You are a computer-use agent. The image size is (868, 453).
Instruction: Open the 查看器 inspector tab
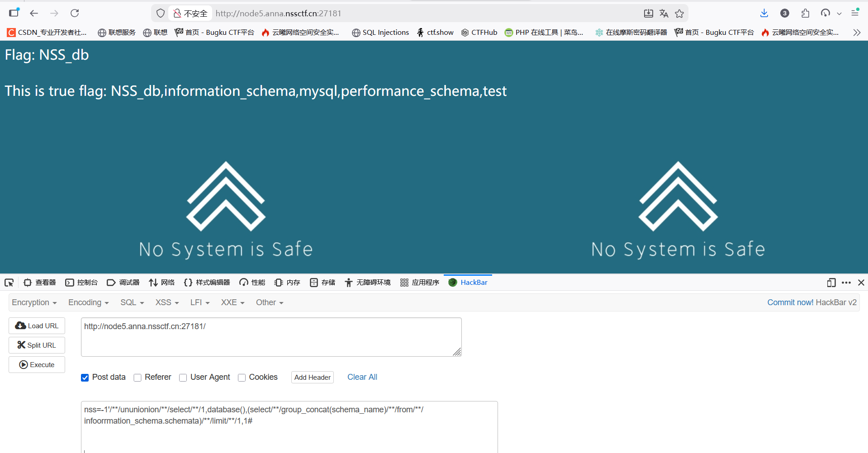point(40,283)
